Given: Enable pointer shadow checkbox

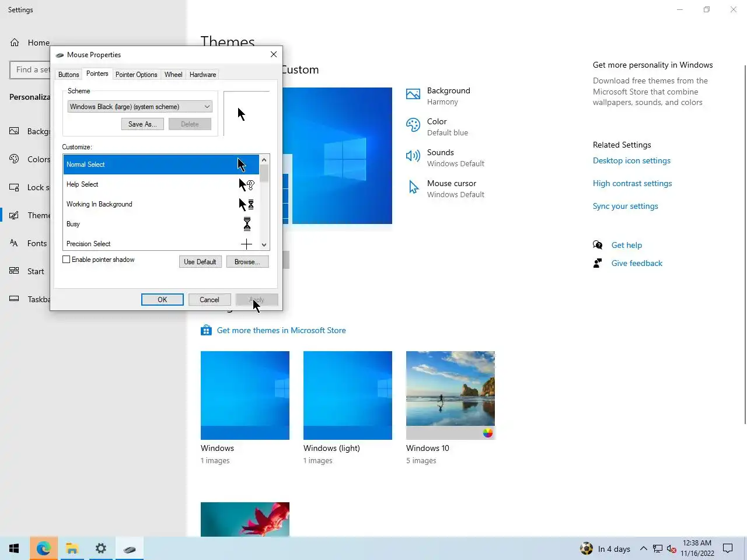Looking at the screenshot, I should (66, 260).
